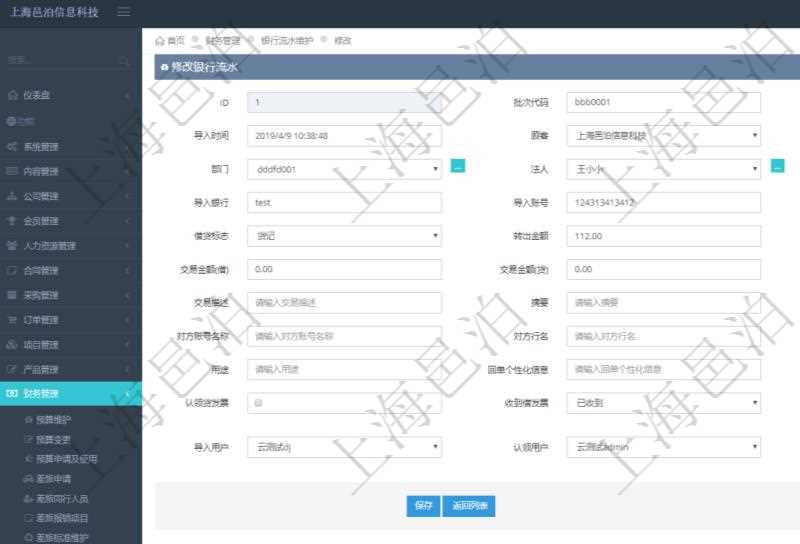
Task: Click 财务管理 in the breadcrumb
Action: (x=223, y=40)
